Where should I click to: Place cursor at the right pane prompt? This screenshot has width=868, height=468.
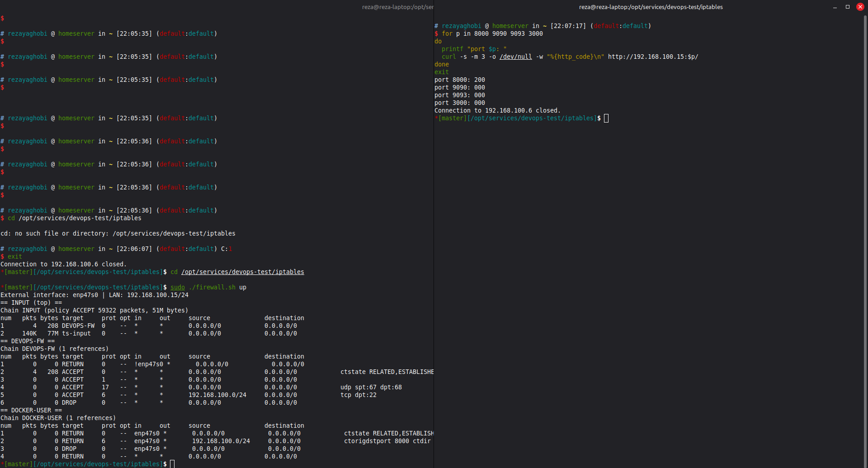[606, 118]
